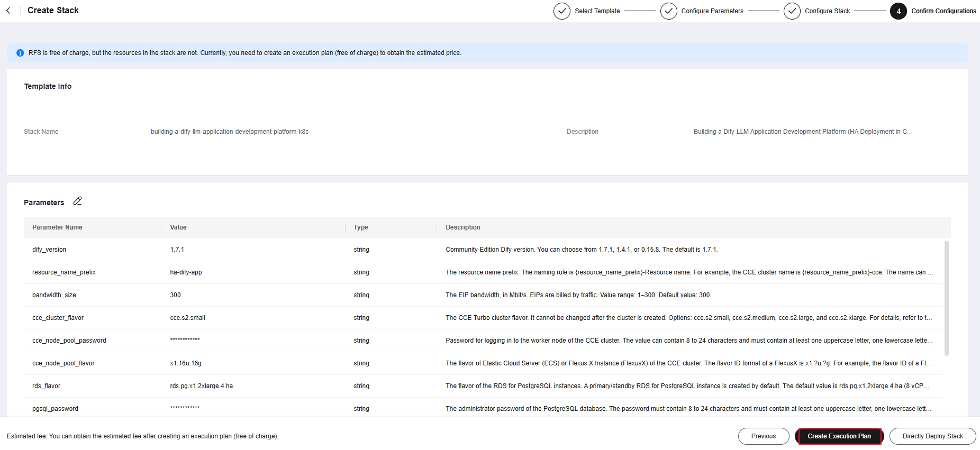This screenshot has height=450, width=980.
Task: Click the cce_cluster_flavor description text
Action: 689,318
